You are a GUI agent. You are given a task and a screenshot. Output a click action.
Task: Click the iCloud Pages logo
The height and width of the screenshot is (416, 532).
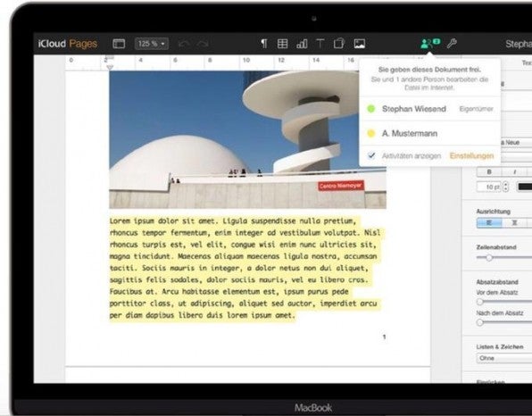coord(68,44)
